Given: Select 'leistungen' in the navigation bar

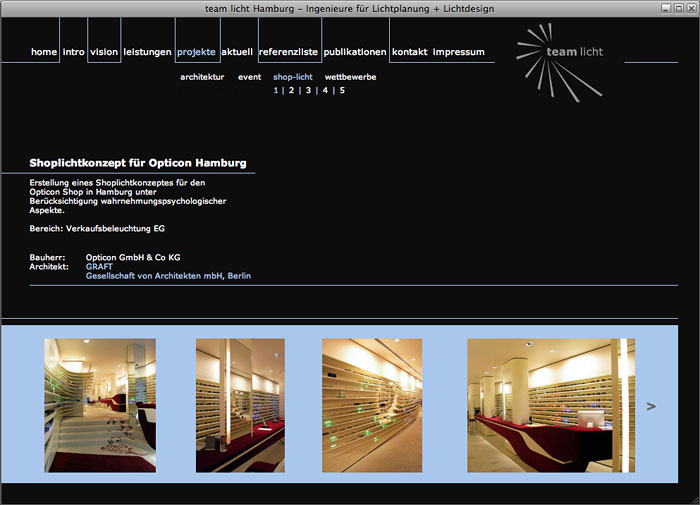Looking at the screenshot, I should tap(147, 52).
